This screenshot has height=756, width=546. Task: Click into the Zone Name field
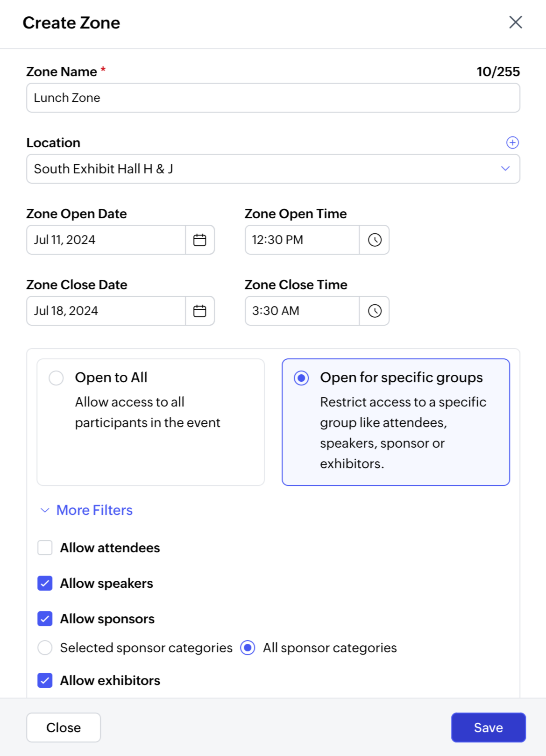[x=273, y=98]
